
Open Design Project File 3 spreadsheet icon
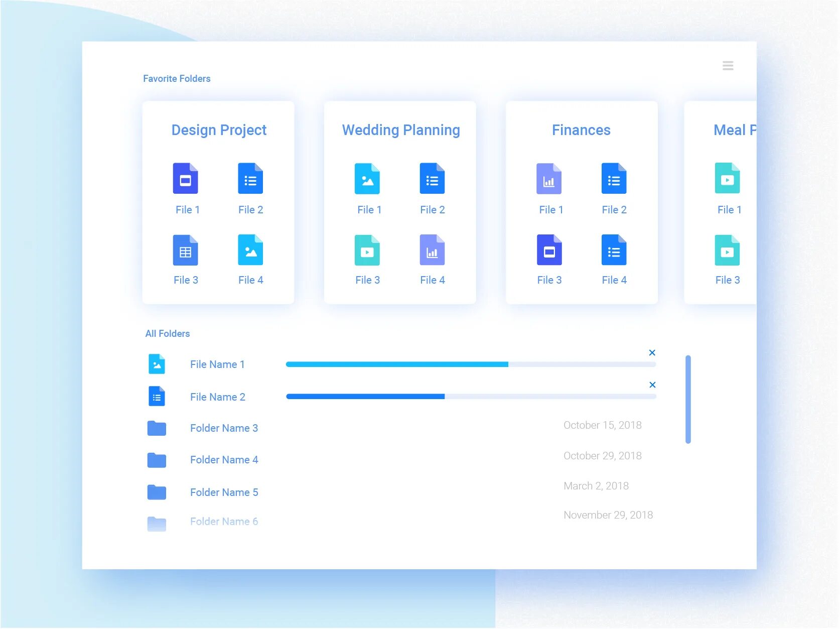coord(186,250)
